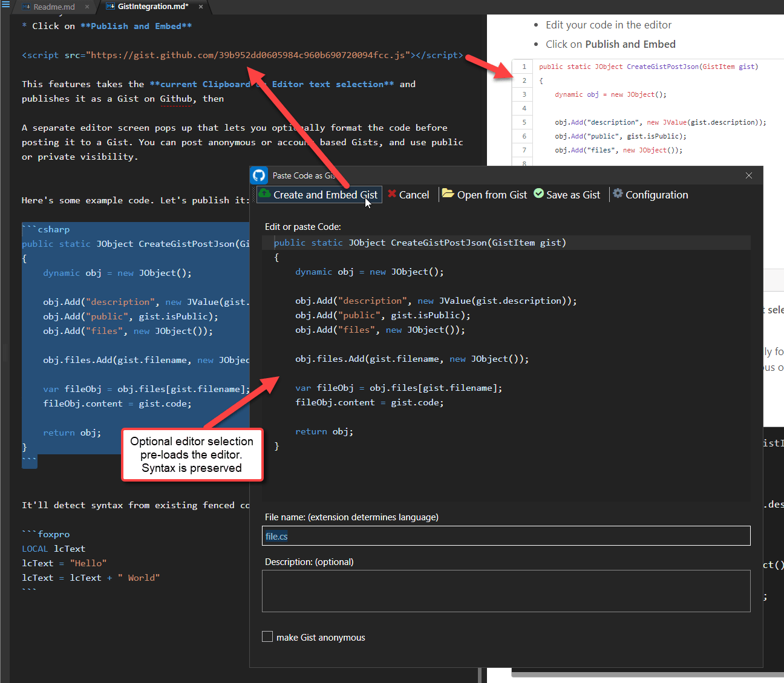Click the green checkmark Save icon
The image size is (784, 683).
pyautogui.click(x=539, y=194)
